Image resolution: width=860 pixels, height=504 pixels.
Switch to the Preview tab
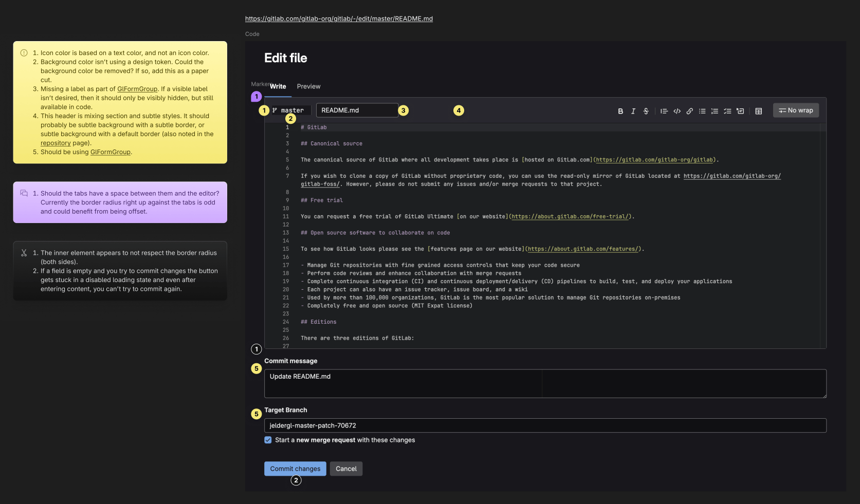[x=308, y=86]
